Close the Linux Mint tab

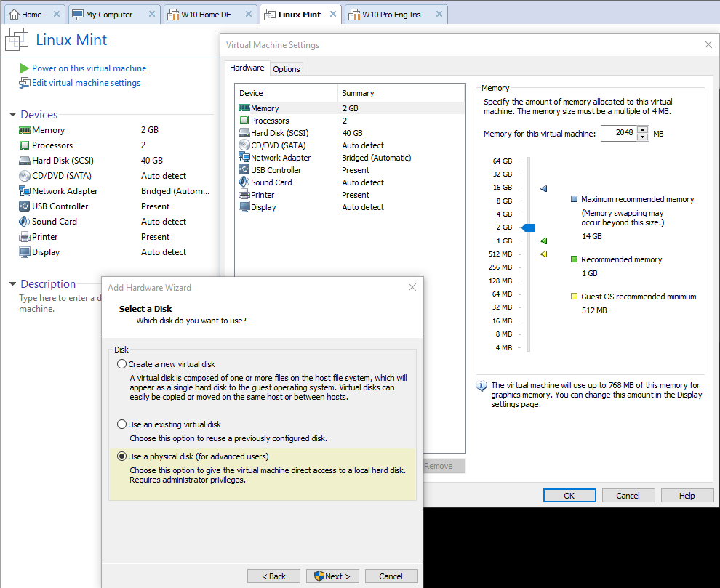[333, 15]
